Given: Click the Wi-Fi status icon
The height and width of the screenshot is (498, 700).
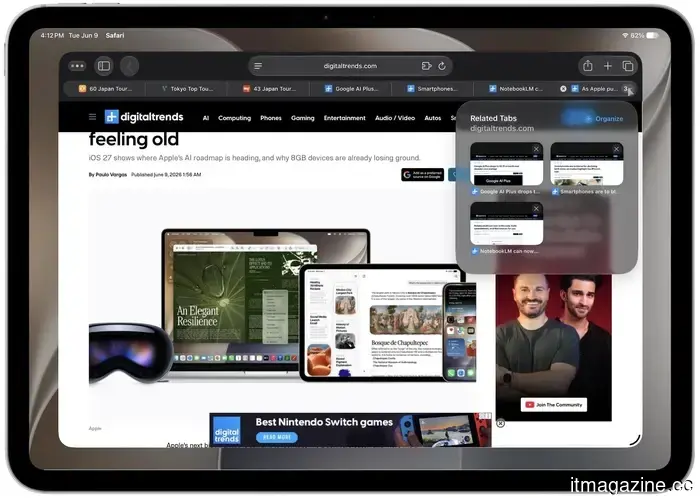Looking at the screenshot, I should click(625, 35).
